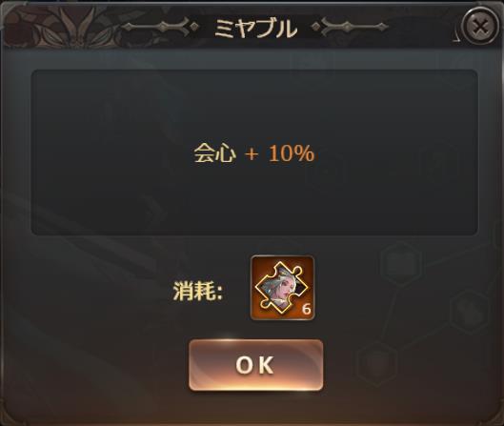
Task: Select the upper hexagon node behind dialog
Action: click(400, 264)
